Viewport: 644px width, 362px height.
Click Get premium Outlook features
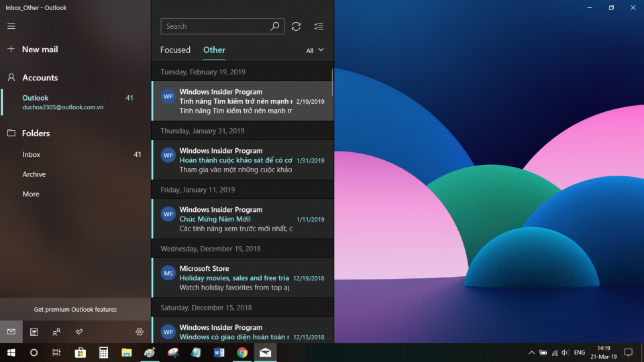coord(75,310)
